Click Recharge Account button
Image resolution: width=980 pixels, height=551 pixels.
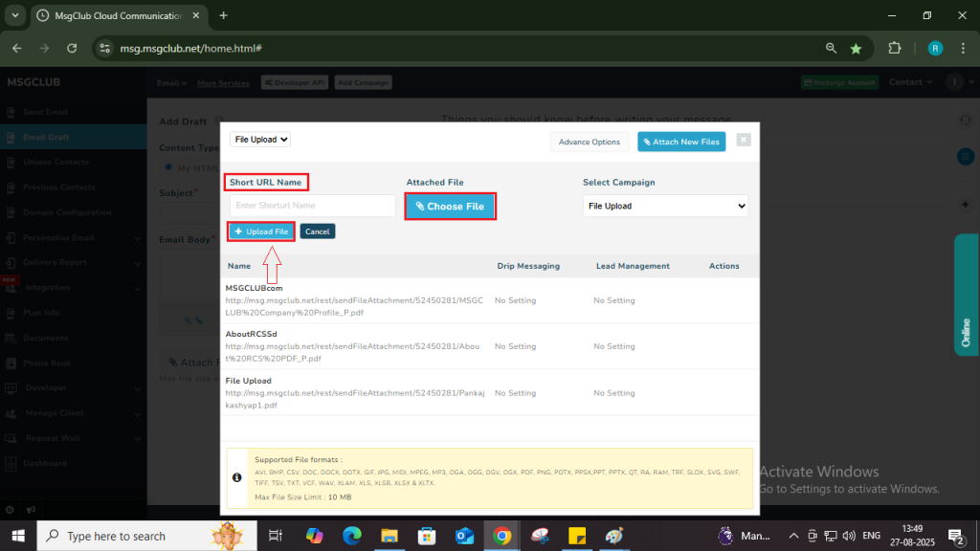(x=839, y=82)
